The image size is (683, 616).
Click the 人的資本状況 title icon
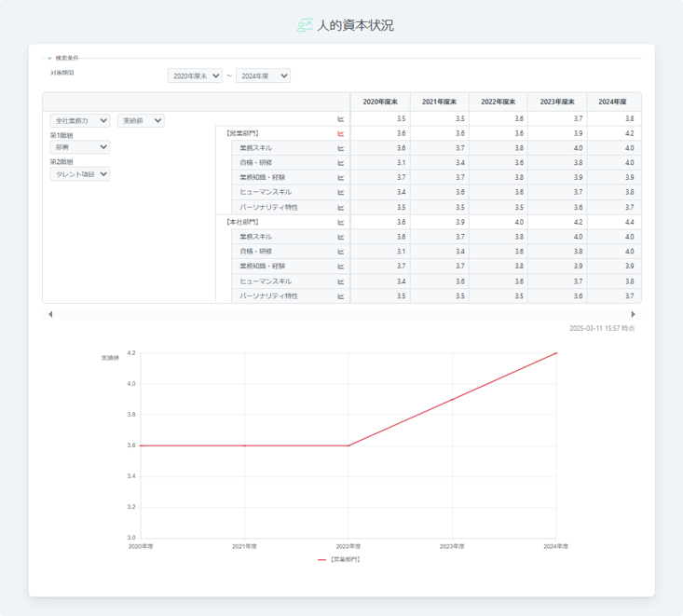click(304, 25)
